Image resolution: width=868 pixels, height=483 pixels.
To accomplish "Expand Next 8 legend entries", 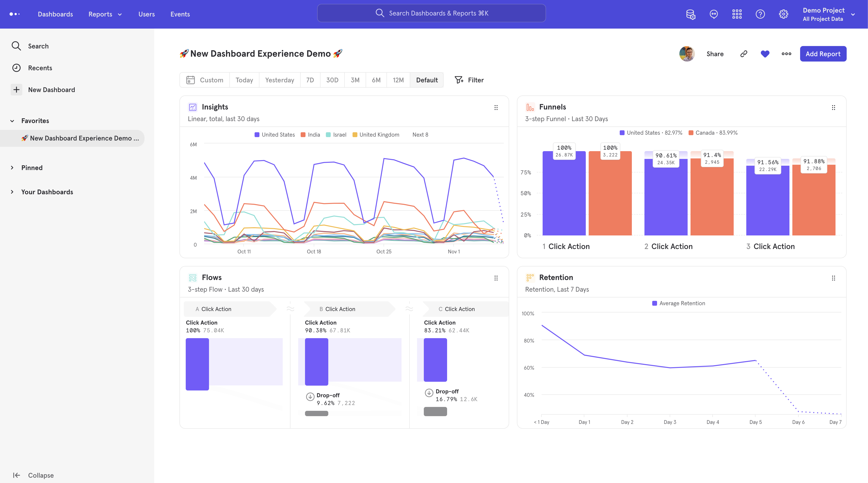I will [x=420, y=135].
